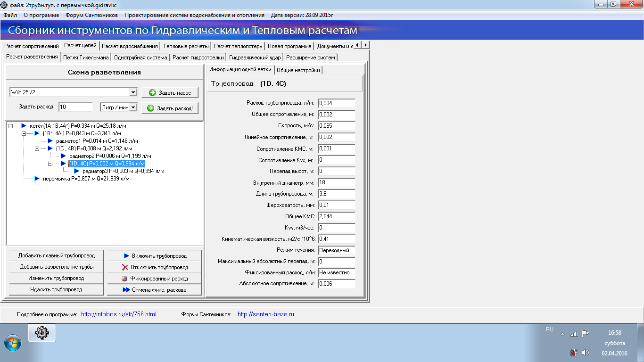Click the arrow icon beside радиатор2 row
Image resolution: width=644 pixels, height=362 pixels.
tap(63, 156)
